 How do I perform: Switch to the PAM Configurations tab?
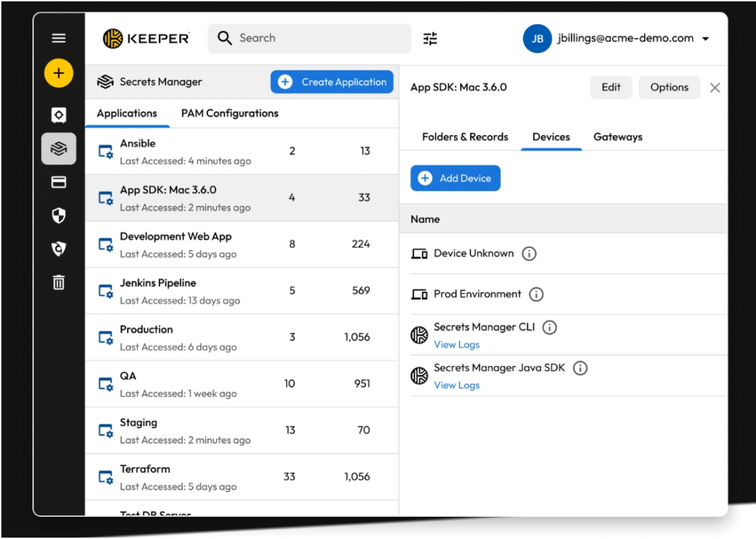pyautogui.click(x=230, y=114)
